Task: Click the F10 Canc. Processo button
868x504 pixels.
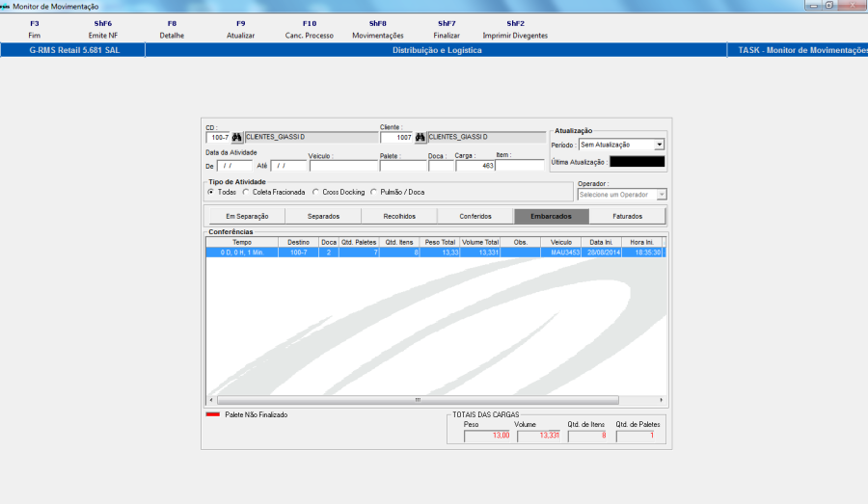Action: tap(310, 29)
